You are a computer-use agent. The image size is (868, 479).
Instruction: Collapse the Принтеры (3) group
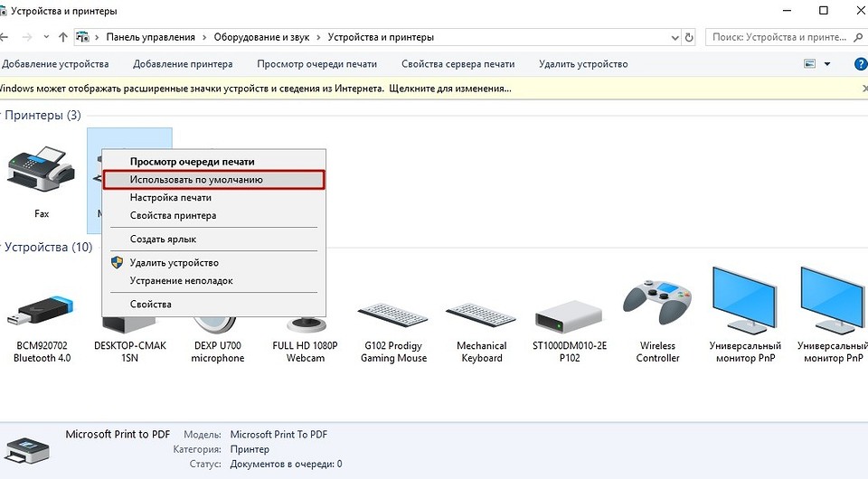(2, 115)
